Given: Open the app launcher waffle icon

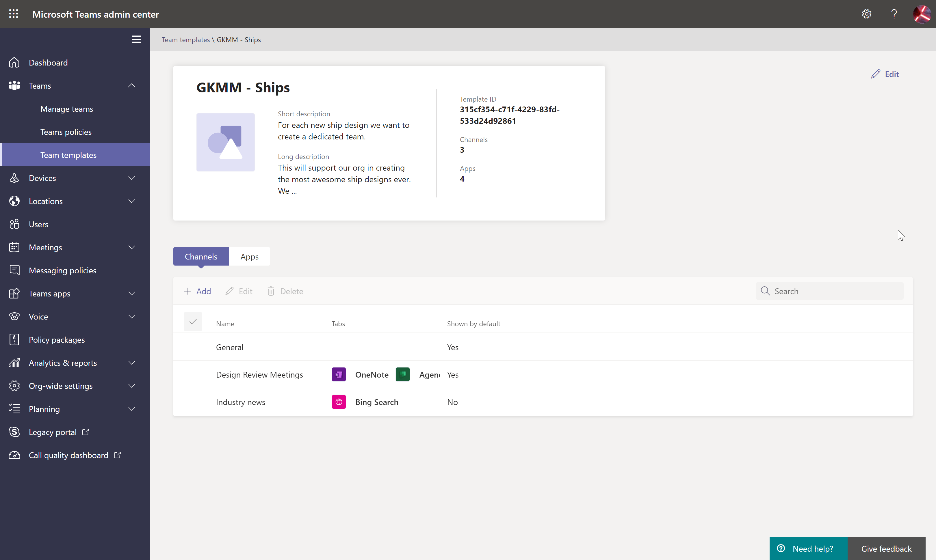Looking at the screenshot, I should [14, 14].
